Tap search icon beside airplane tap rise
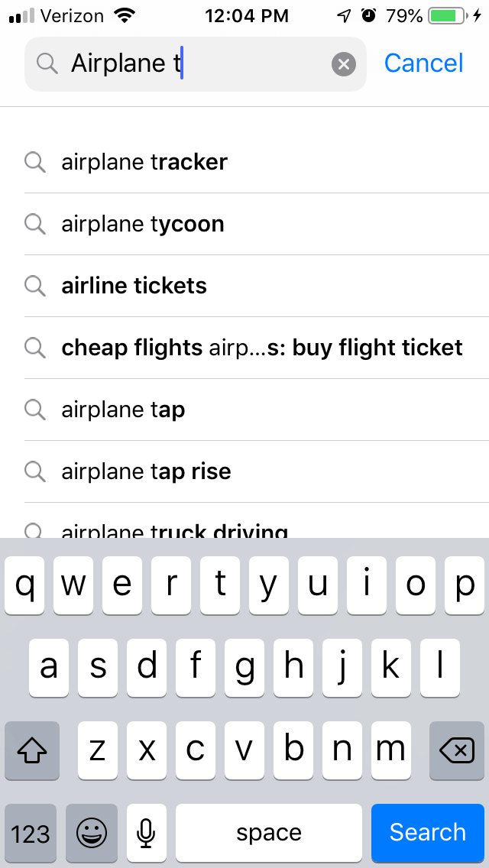This screenshot has width=489, height=868. tap(35, 471)
